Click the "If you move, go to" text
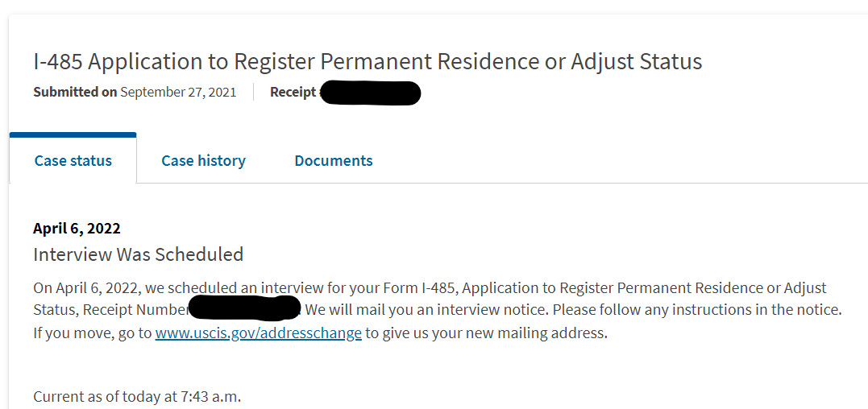868x409 pixels. tap(93, 333)
